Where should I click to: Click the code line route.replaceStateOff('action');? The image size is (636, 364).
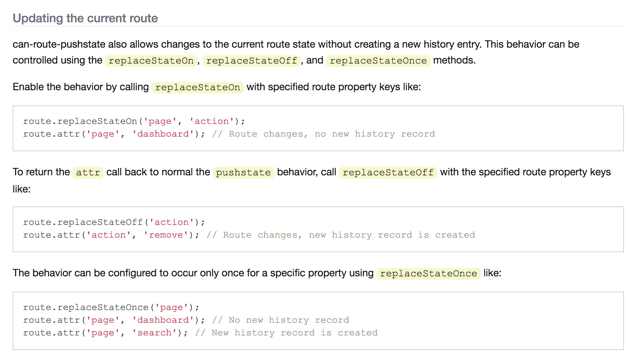click(x=114, y=222)
